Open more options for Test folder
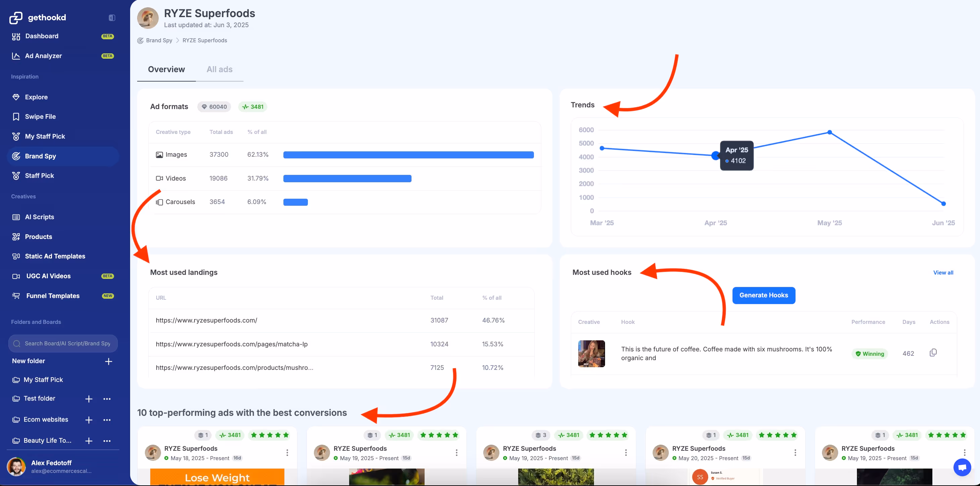Screen dimensions: 980x486 107,399
